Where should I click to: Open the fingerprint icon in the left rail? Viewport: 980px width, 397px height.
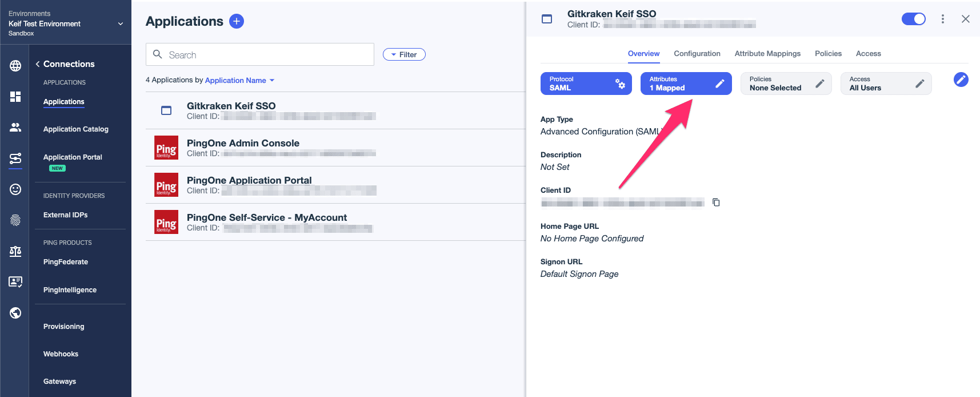click(x=15, y=220)
